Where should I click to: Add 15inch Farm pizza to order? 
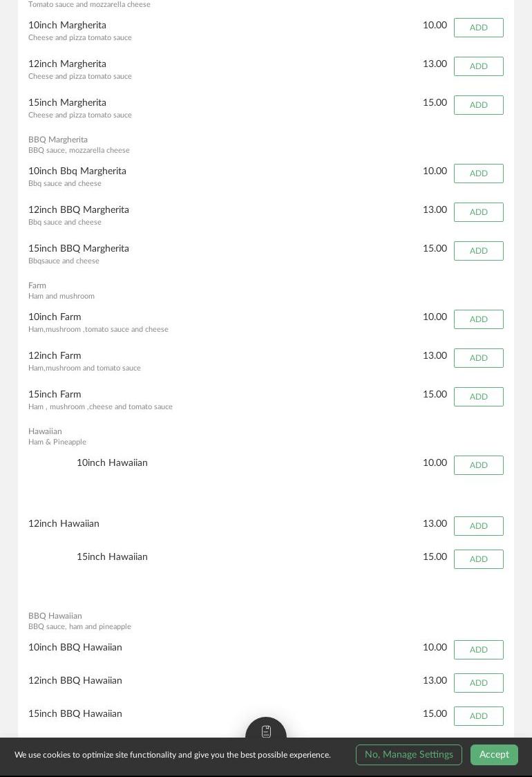point(479,396)
